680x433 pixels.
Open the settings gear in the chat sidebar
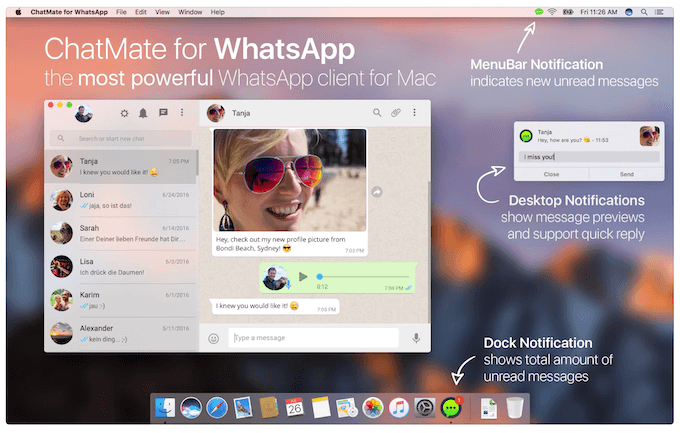pyautogui.click(x=124, y=113)
